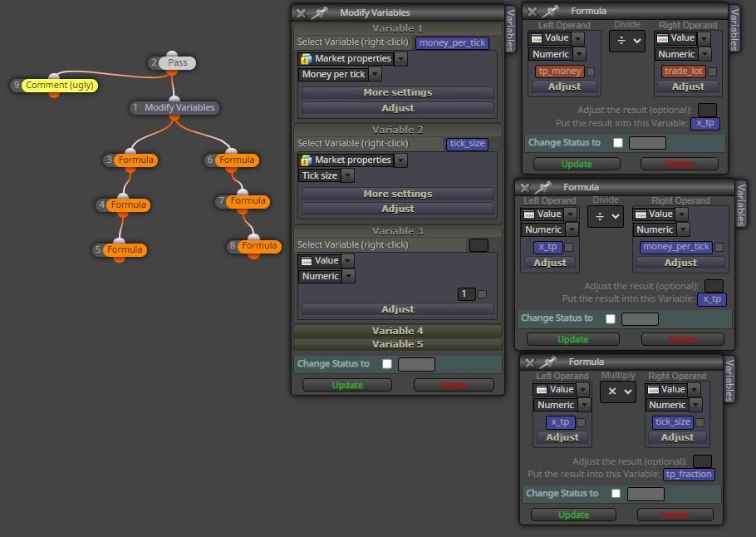Click Right Operand Value icon in middle Formula
Viewport: 756px width, 537px height.
(641, 214)
